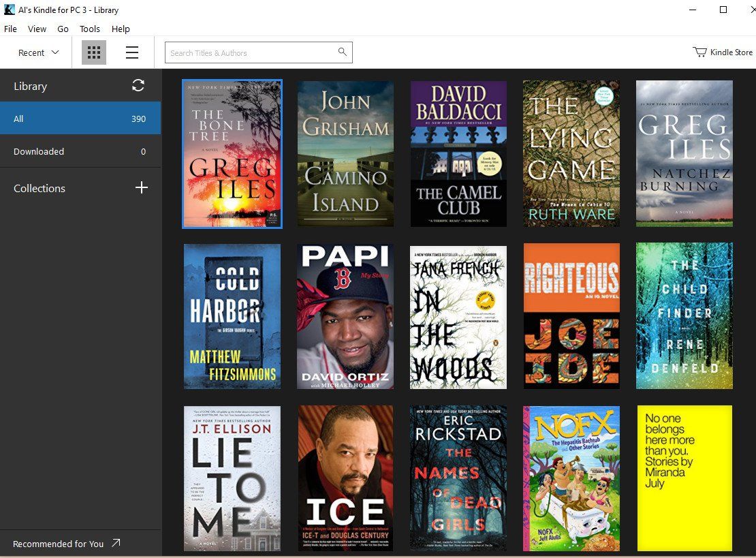The image size is (756, 558).
Task: Open the Go menu
Action: (63, 29)
